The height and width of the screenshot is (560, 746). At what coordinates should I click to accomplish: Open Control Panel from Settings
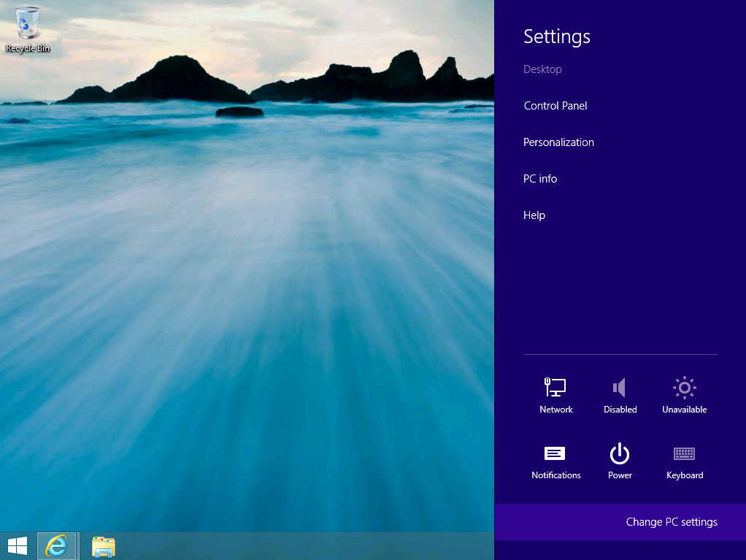(555, 106)
